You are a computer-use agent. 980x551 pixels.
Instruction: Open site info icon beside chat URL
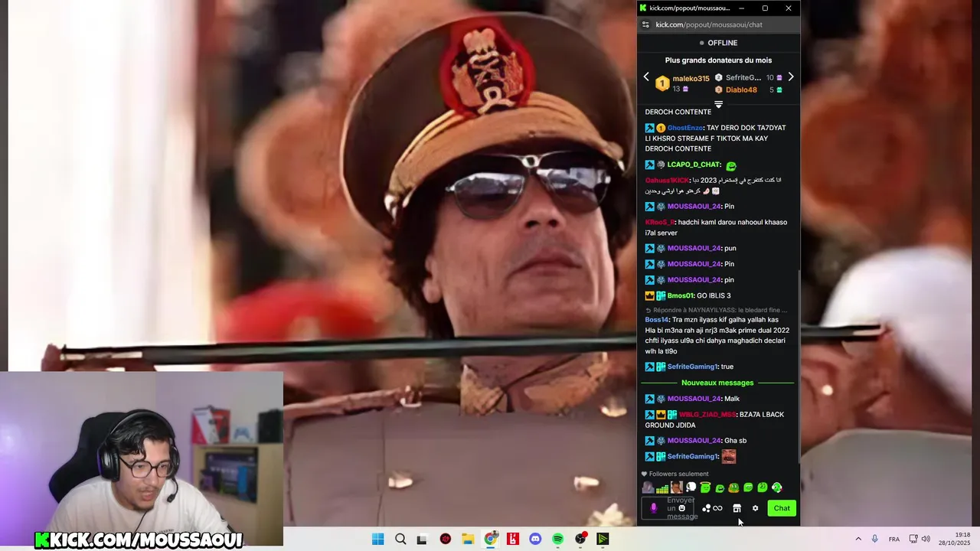click(645, 24)
